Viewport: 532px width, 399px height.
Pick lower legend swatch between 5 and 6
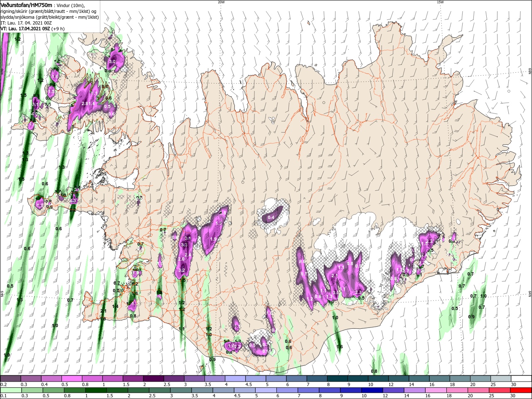[265, 390]
